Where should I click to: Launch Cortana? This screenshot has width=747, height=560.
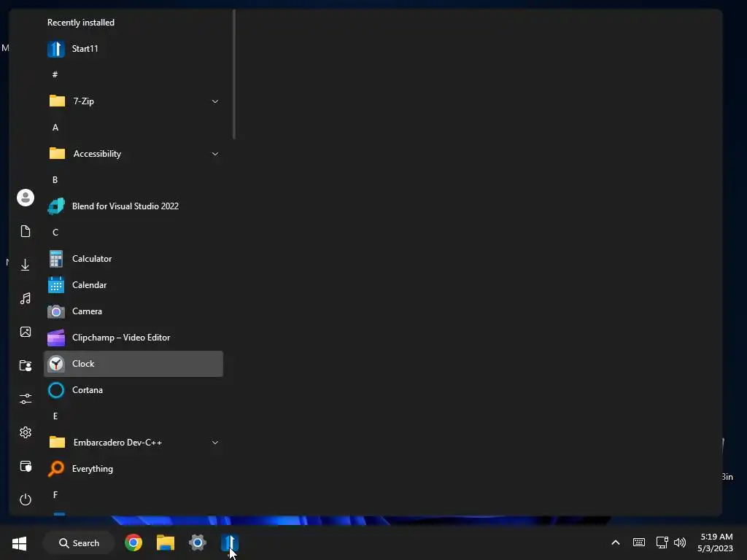(133, 390)
